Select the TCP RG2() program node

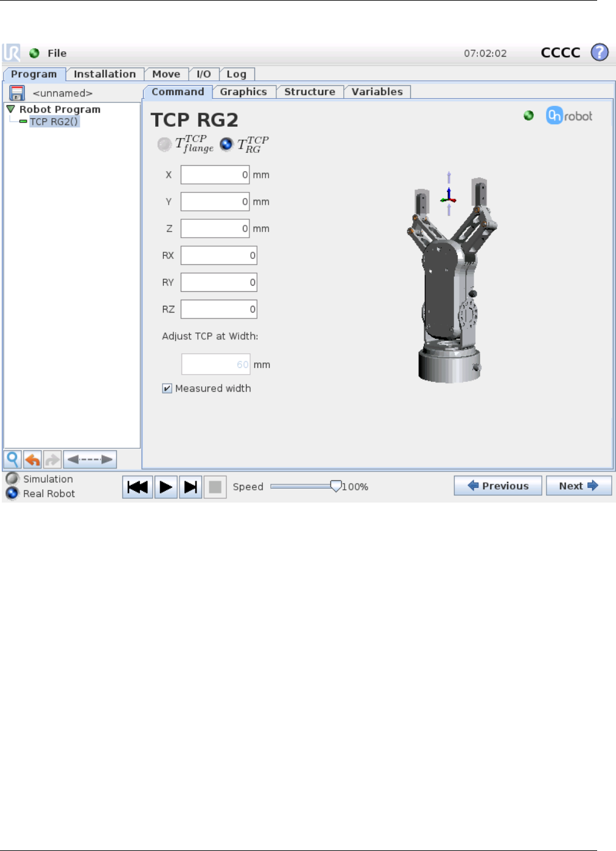[x=54, y=121]
